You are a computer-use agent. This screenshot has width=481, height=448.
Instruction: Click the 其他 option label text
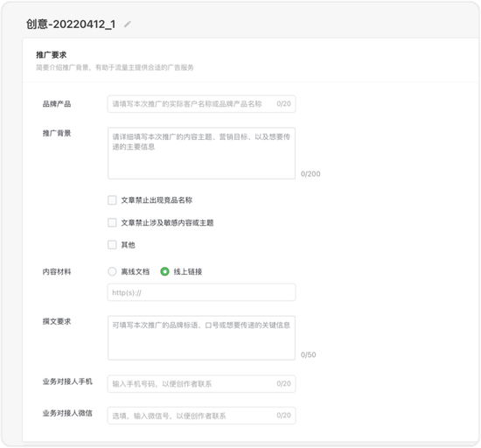[x=129, y=245]
